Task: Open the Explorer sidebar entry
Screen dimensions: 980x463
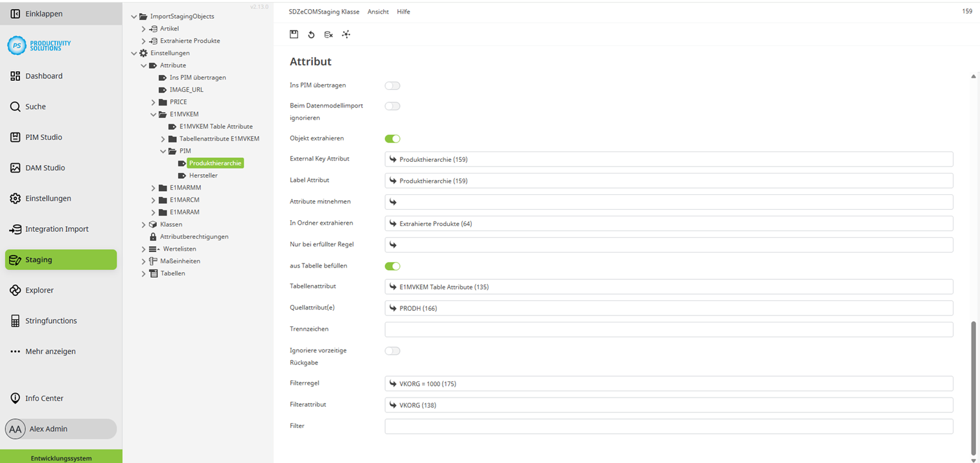Action: [38, 290]
